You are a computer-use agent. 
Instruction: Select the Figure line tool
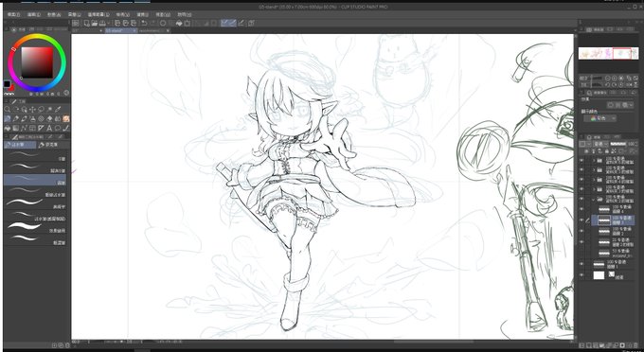pyautogui.click(x=25, y=129)
